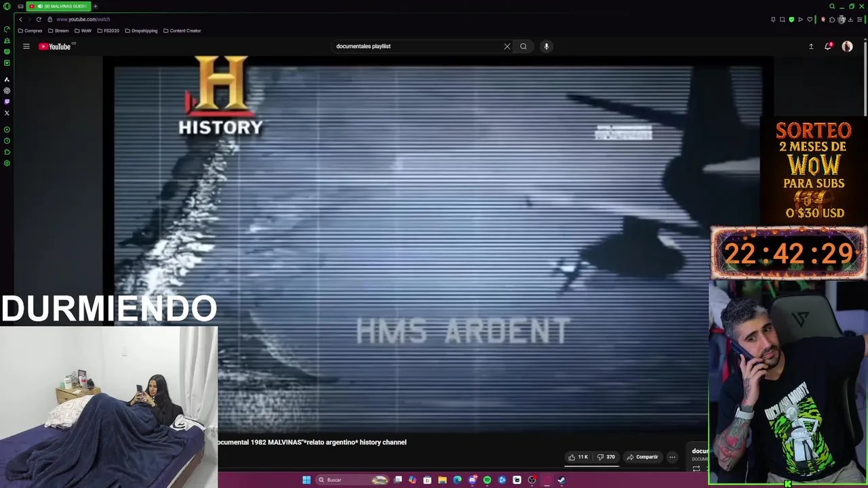Open the YouTube hamburger guide menu
868x488 pixels.
tap(26, 46)
